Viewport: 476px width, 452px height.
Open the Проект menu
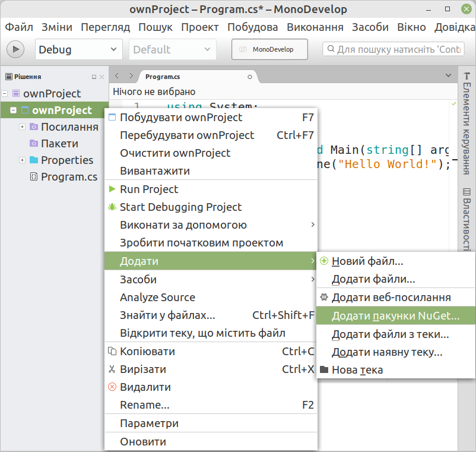[200, 27]
